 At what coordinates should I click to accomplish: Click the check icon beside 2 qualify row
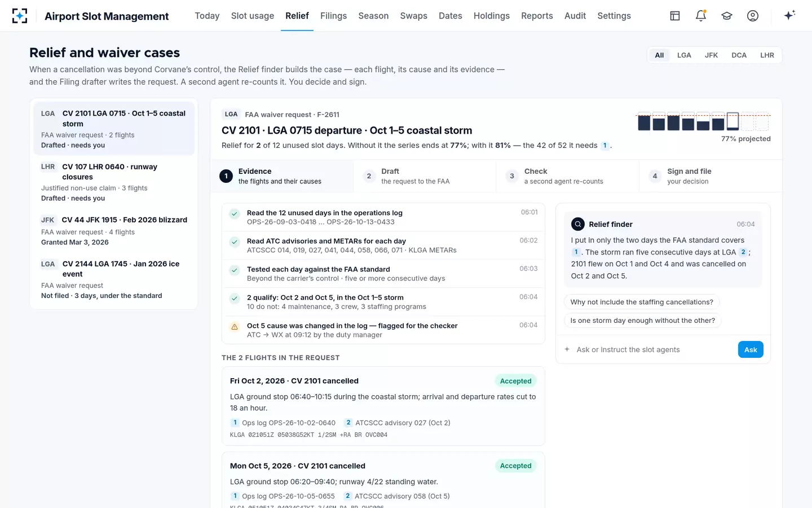point(235,299)
